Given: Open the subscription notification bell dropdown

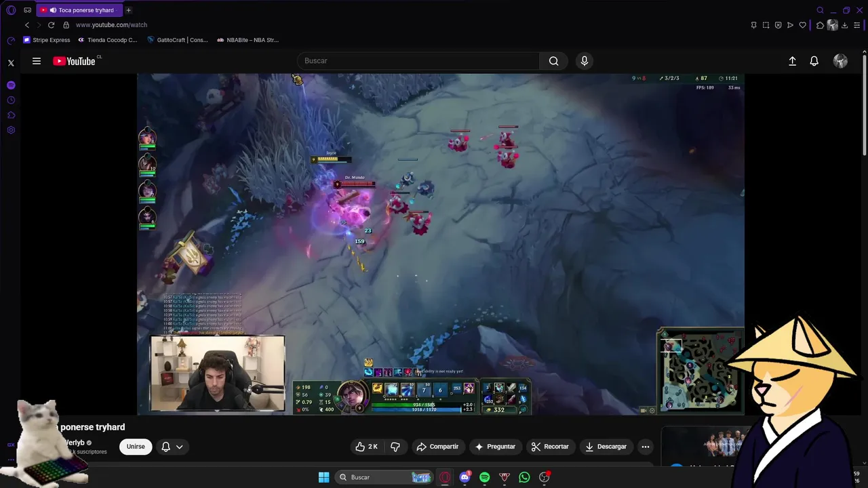Looking at the screenshot, I should point(172,447).
